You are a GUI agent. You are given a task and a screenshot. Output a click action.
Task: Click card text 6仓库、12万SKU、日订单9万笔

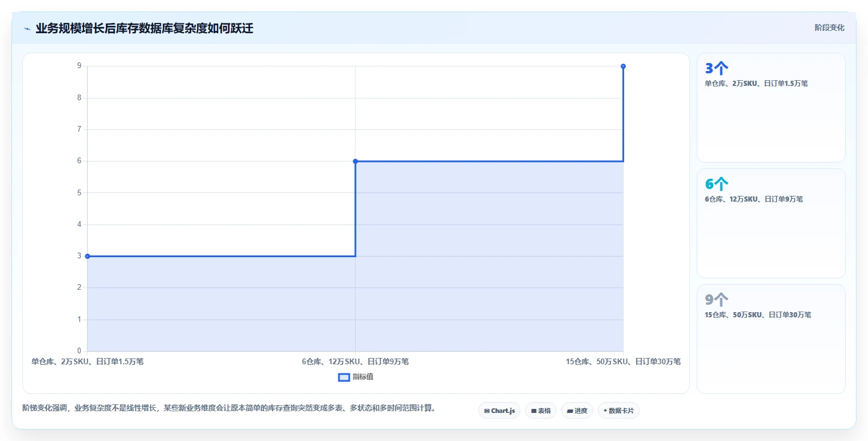coord(753,199)
